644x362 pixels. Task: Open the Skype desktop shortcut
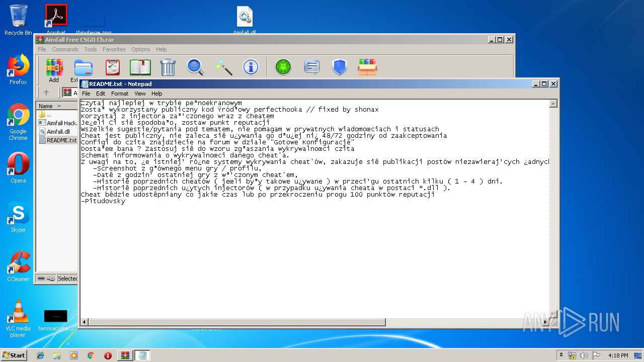(18, 217)
